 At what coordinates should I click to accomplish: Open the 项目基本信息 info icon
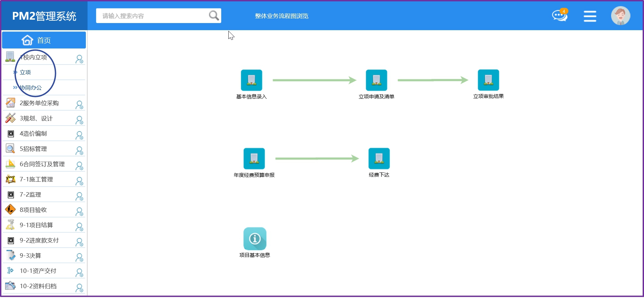(255, 239)
